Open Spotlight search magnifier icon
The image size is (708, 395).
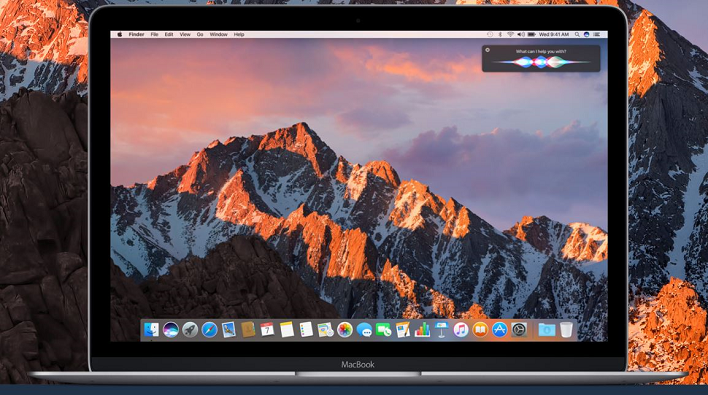[x=577, y=34]
